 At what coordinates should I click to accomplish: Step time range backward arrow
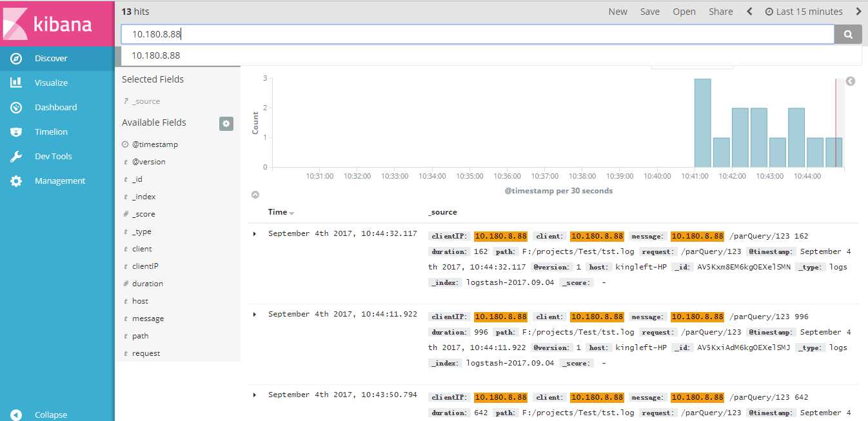point(749,12)
